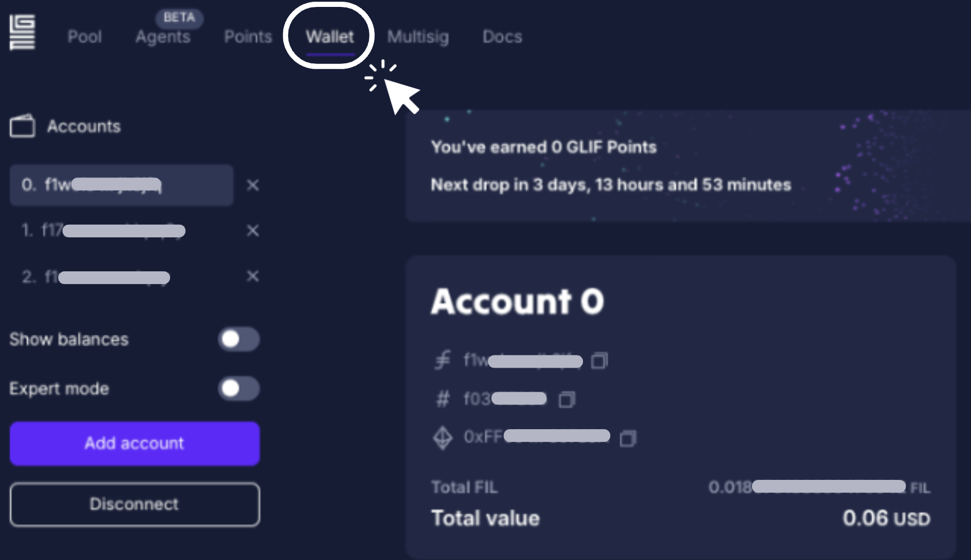Open the Docs link
The width and height of the screenshot is (971, 560).
502,37
